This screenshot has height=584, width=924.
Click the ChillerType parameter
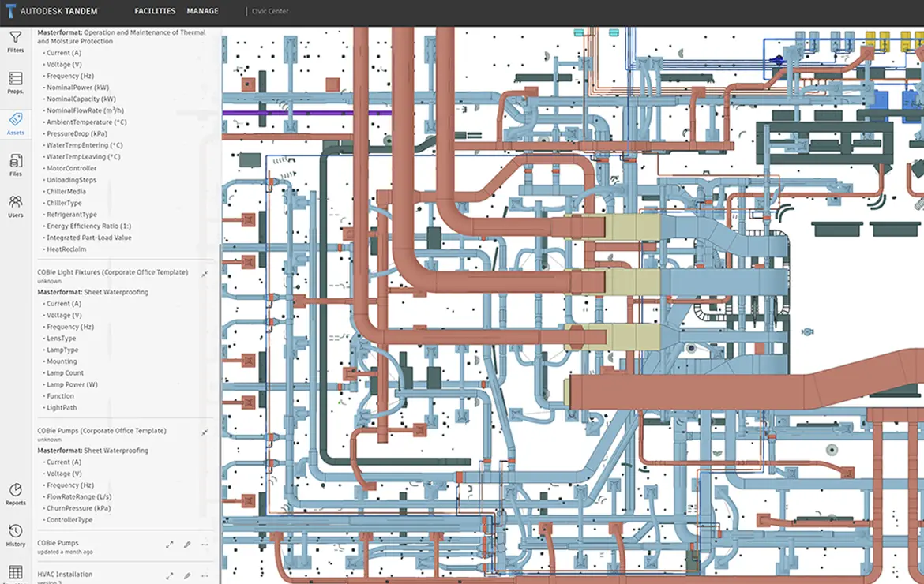point(64,203)
